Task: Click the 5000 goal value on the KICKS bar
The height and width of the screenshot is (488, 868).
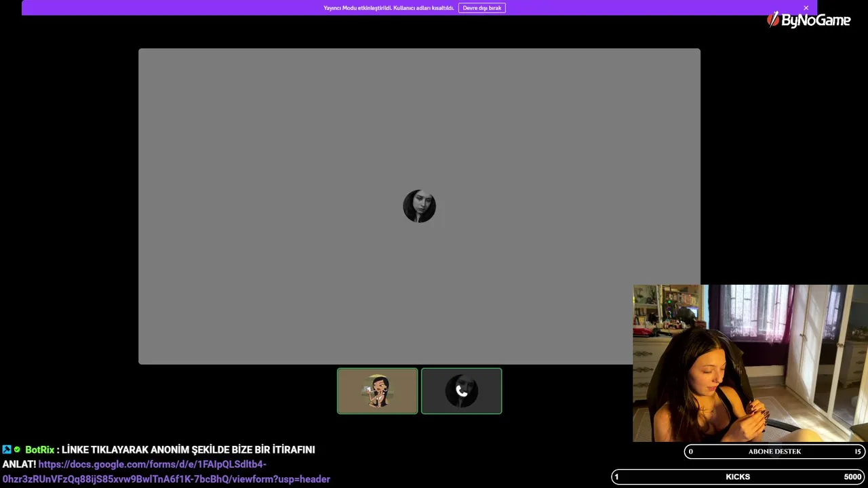Action: coord(852,477)
